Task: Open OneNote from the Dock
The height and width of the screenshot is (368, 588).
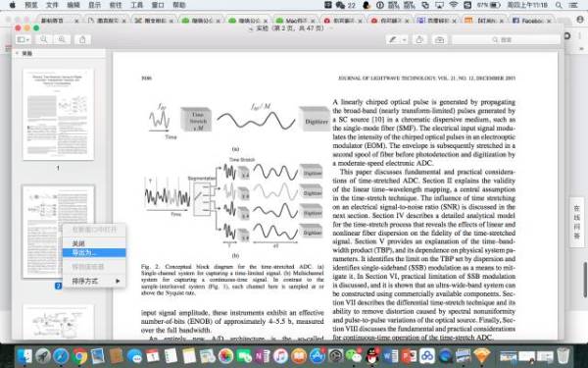Action: click(263, 355)
